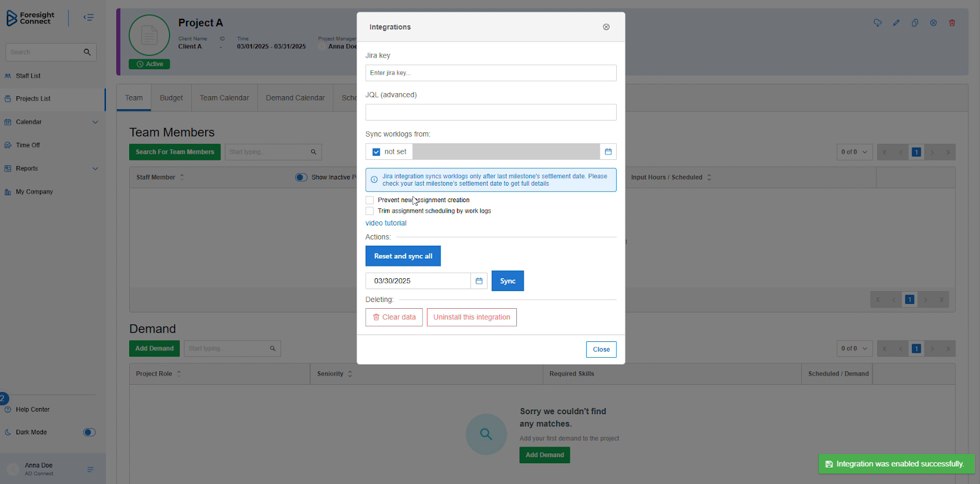
Task: Go to last page in Team Members top pager
Action: pyautogui.click(x=948, y=152)
